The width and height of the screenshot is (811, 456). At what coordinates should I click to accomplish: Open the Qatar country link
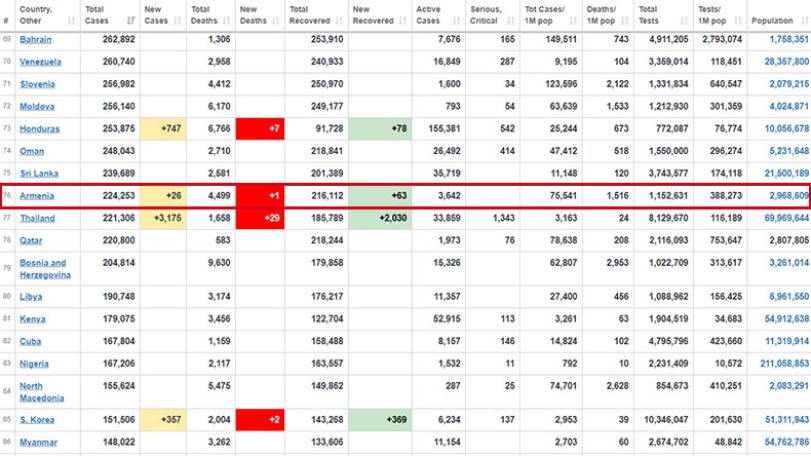coord(31,240)
